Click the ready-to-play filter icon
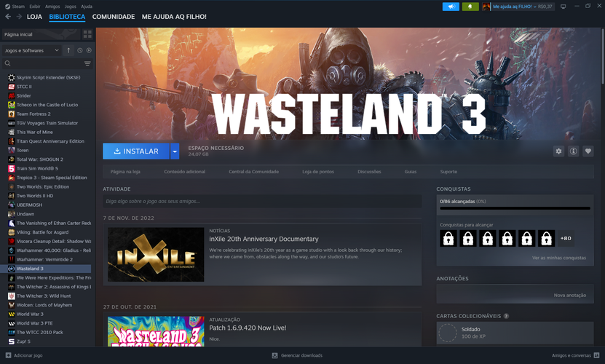Screen dimensions: 605x364 pos(89,50)
